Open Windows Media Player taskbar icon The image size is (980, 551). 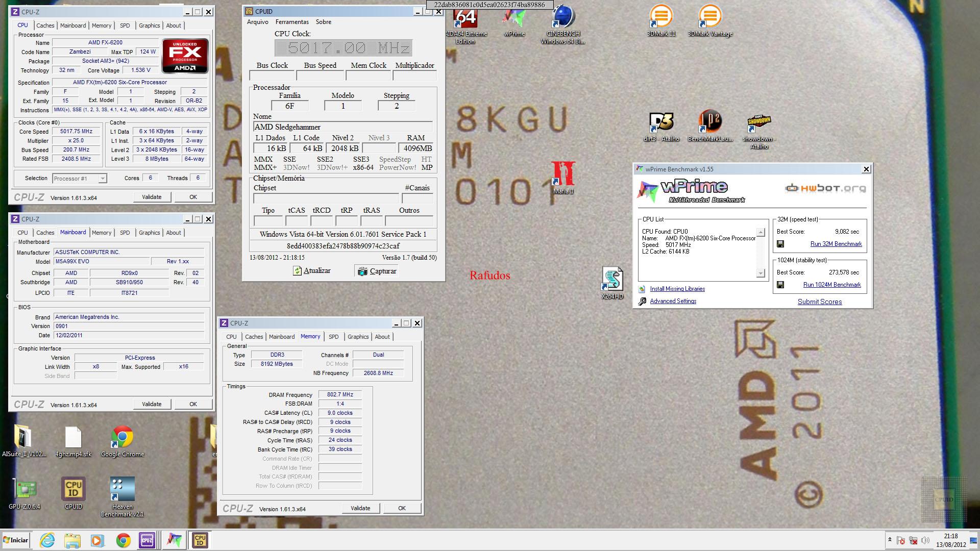(97, 540)
